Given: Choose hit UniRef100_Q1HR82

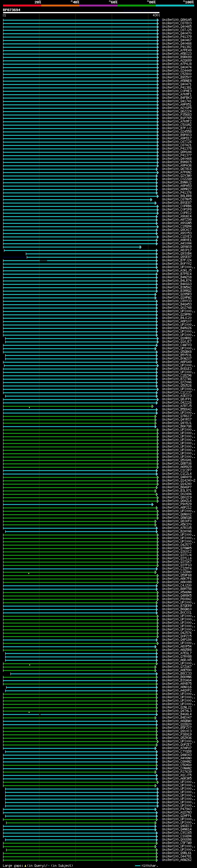Looking at the screenshot, I should 177,338.
